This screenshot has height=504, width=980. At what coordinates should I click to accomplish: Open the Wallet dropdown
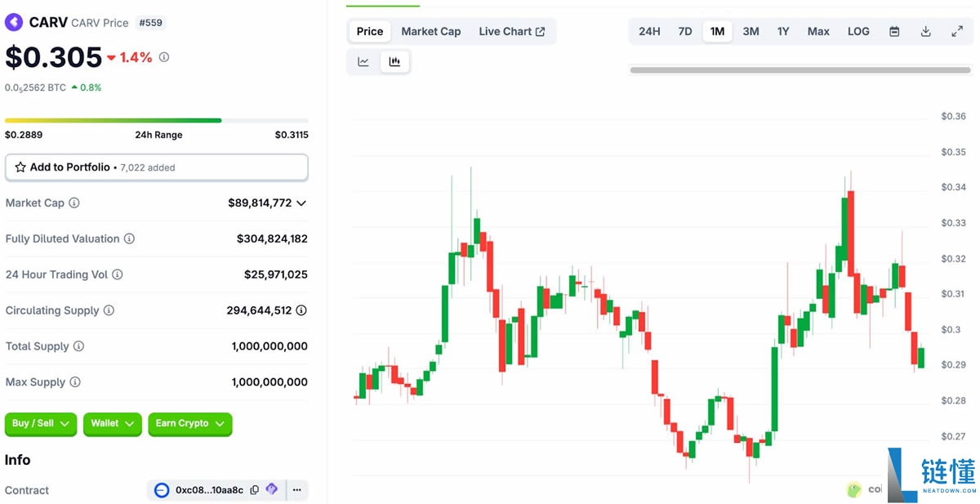[112, 424]
